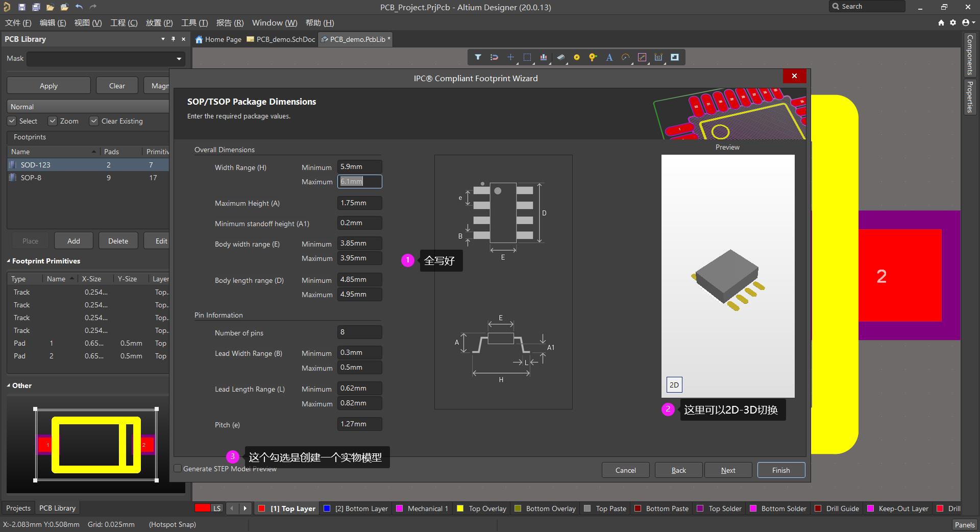This screenshot has height=532, width=980.
Task: Pin the PCB Library panel
Action: tap(174, 39)
